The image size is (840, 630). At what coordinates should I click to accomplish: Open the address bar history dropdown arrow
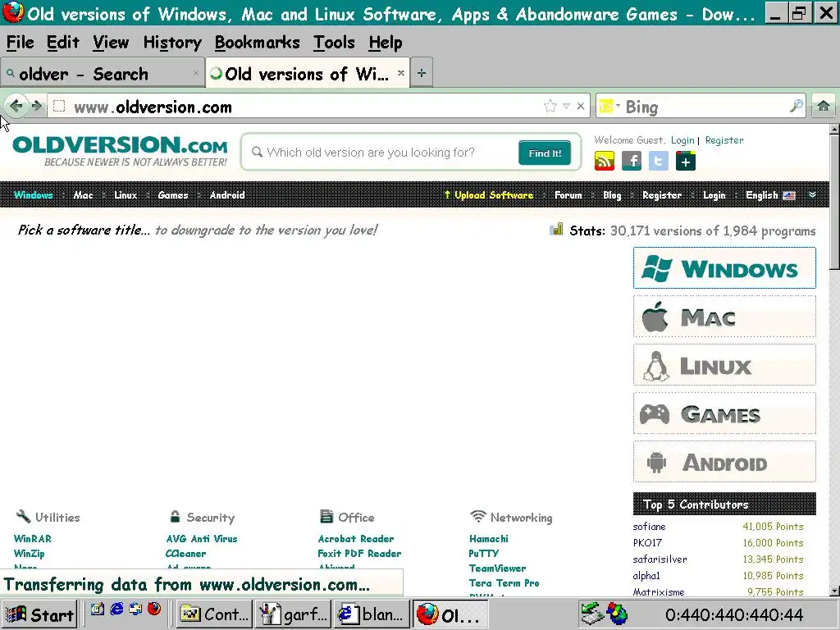pyautogui.click(x=566, y=106)
